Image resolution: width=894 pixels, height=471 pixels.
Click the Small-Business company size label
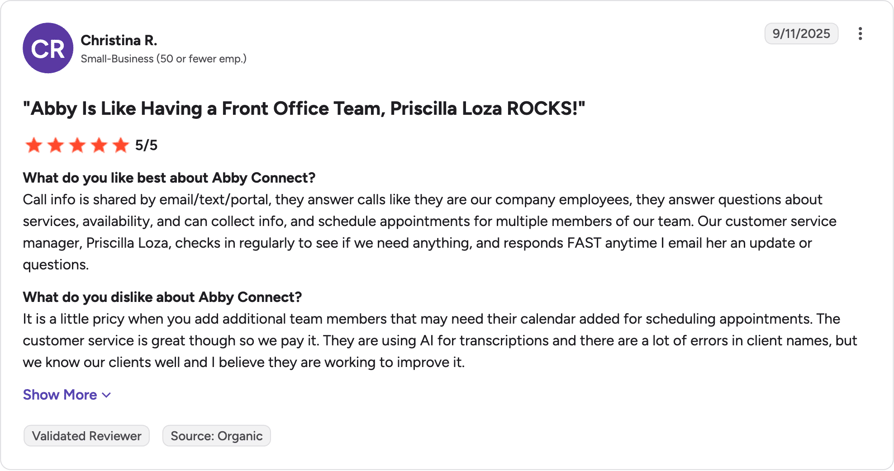[x=164, y=59]
